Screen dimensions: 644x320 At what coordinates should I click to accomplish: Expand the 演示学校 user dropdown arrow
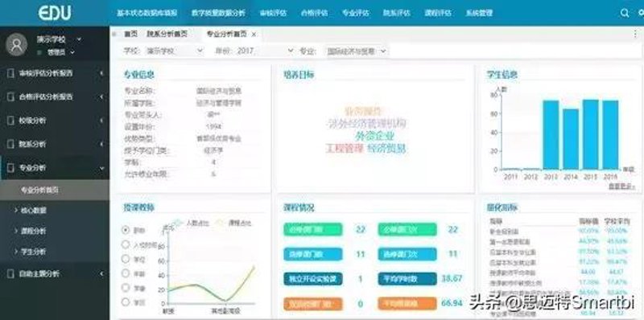pyautogui.click(x=79, y=39)
